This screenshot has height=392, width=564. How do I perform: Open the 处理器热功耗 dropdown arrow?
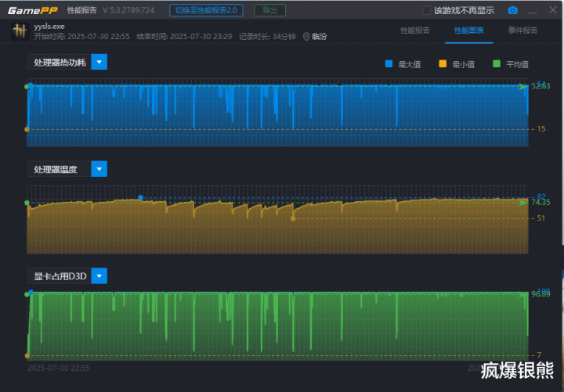pyautogui.click(x=99, y=62)
